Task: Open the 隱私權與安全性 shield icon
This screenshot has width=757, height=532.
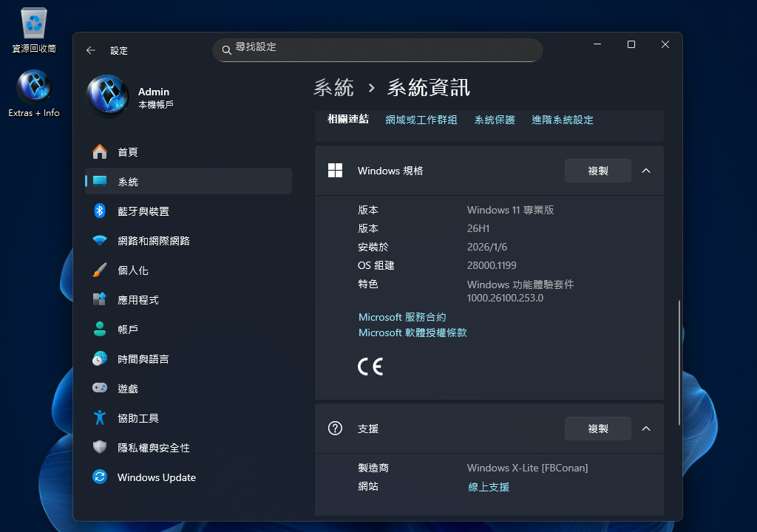Action: pyautogui.click(x=100, y=447)
